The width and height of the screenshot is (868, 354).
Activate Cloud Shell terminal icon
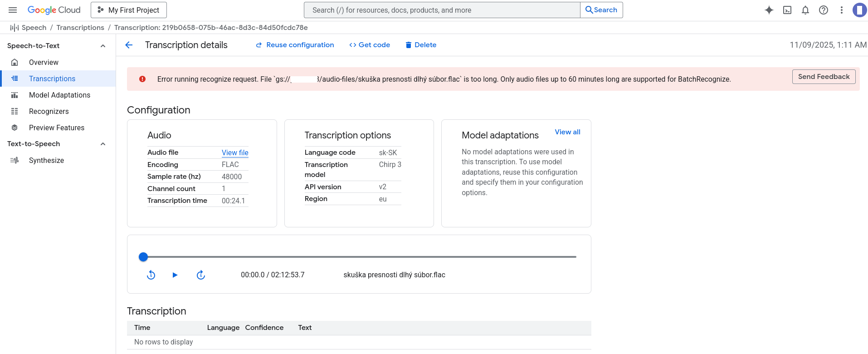tap(787, 10)
